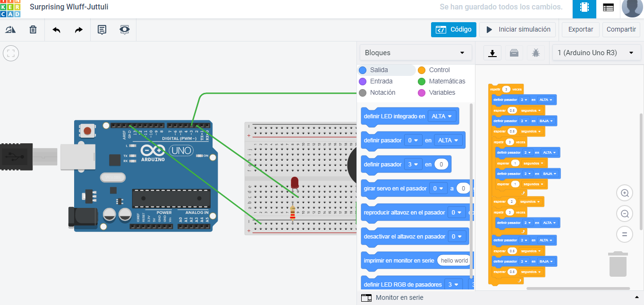The height and width of the screenshot is (305, 644).
Task: Open the user profile avatar
Action: (632, 8)
